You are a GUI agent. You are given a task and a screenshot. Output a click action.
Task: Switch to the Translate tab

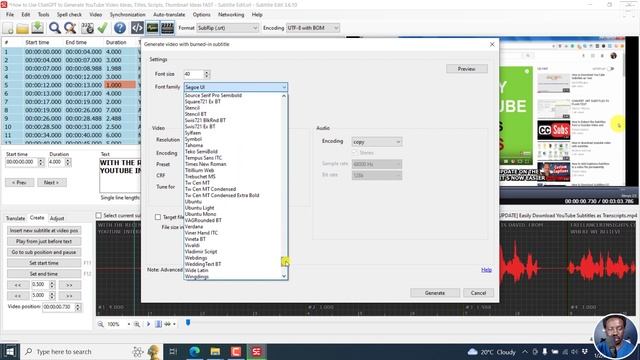16,218
